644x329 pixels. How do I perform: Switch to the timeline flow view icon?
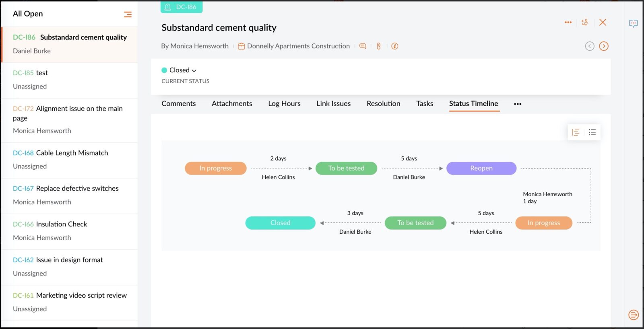[x=576, y=132]
